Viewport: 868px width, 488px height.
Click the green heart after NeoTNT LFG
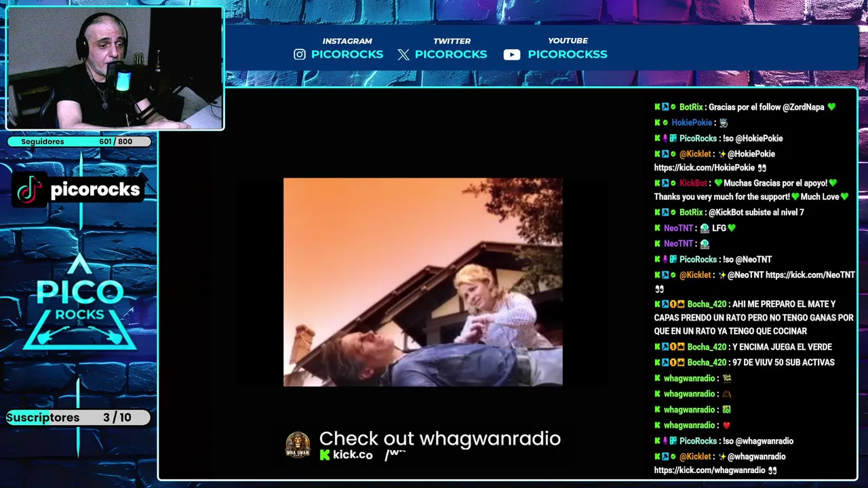731,228
